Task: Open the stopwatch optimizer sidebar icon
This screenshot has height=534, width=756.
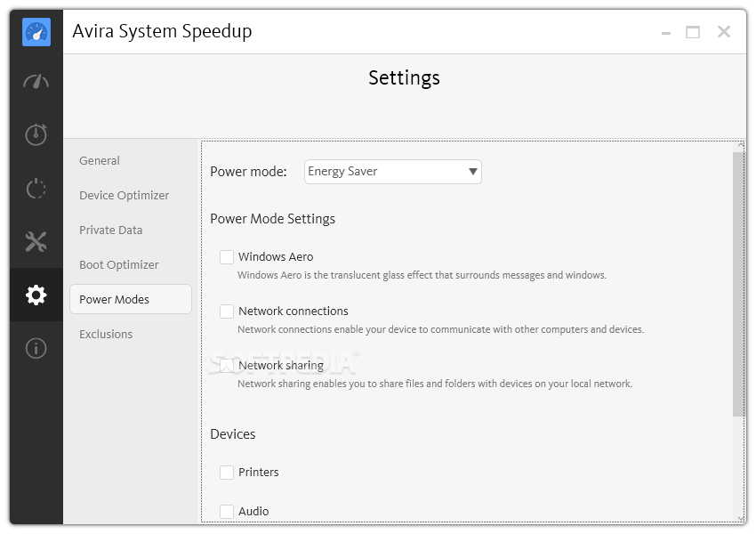Action: tap(36, 134)
